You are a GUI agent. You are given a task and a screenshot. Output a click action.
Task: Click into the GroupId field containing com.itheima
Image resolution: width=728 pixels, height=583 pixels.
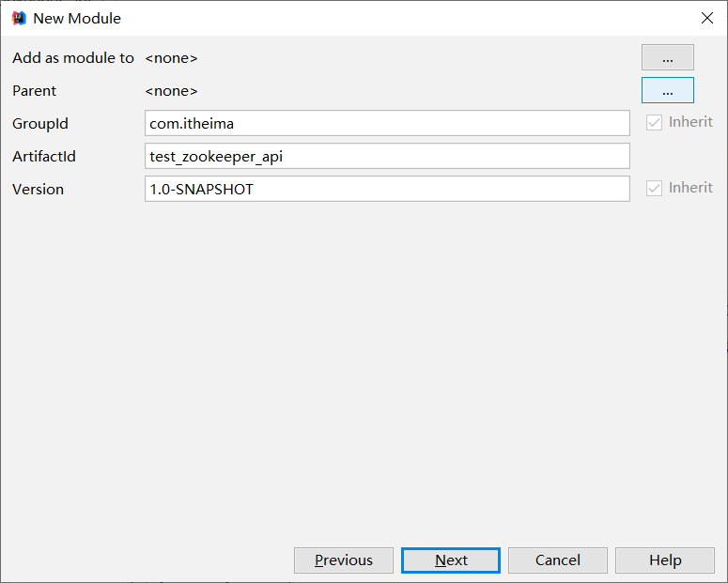coord(387,123)
